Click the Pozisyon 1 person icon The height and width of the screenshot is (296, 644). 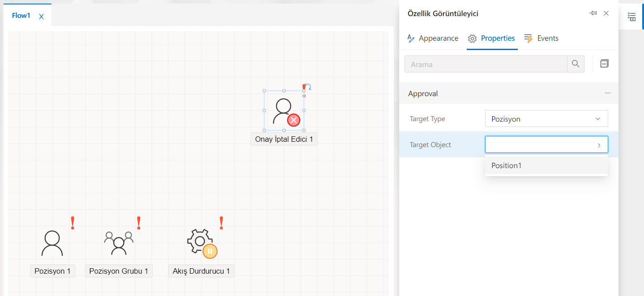[52, 243]
